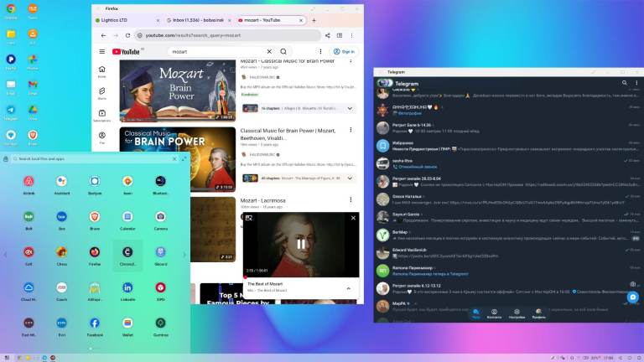Go back in Firefox browser
This screenshot has height=362, width=644.
[x=103, y=36]
